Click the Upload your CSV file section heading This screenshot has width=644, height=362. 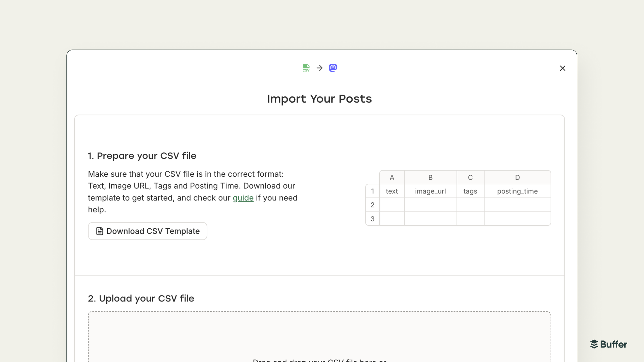click(141, 298)
